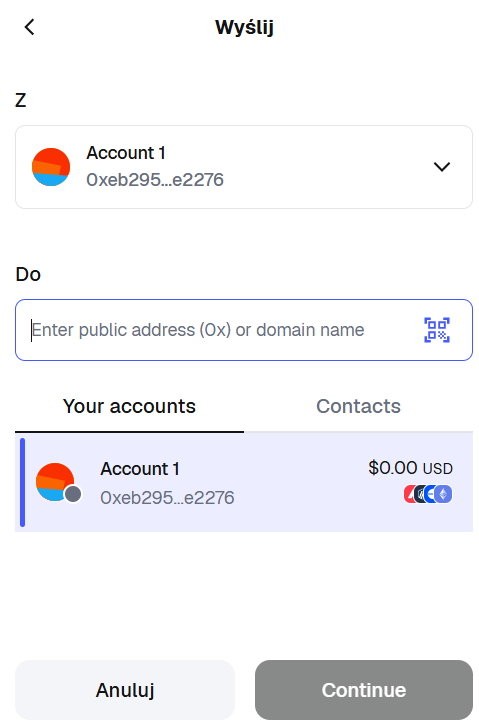
Task: Click the gray network badge on the account avatar
Action: pos(73,494)
